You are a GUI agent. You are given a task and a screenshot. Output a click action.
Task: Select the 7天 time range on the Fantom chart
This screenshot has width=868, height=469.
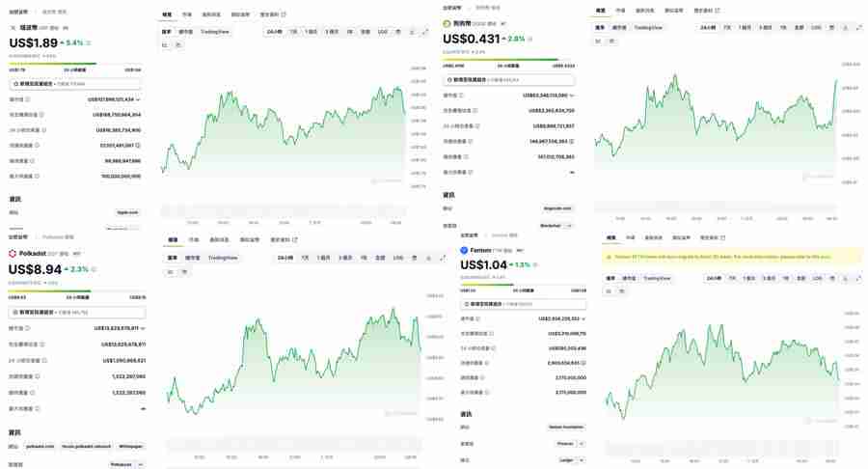[731, 278]
